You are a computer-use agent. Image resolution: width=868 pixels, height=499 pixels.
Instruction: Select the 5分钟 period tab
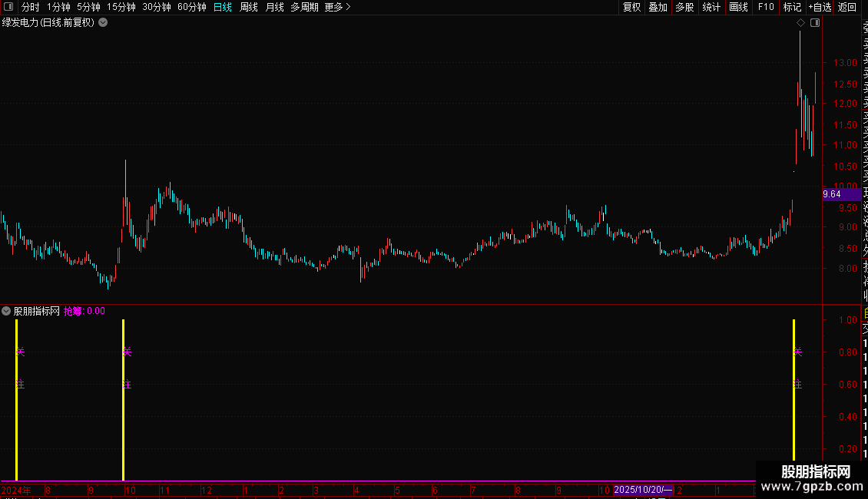click(88, 7)
